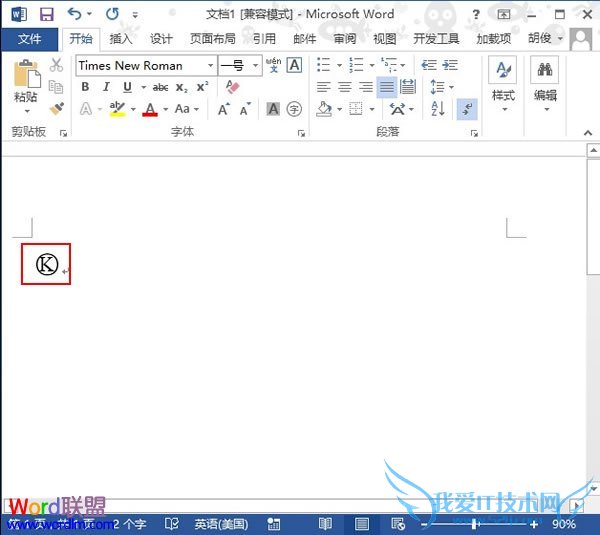Click the Strikethrough abc icon
600x535 pixels.
160,88
